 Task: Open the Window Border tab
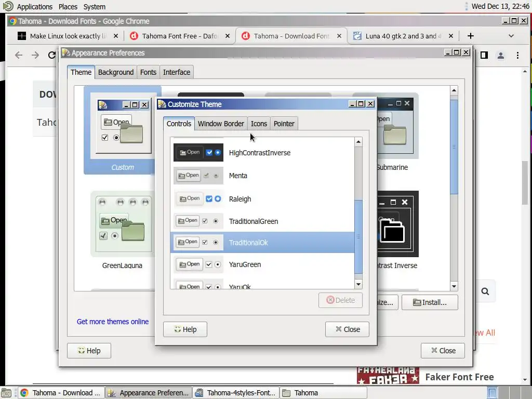pyautogui.click(x=221, y=124)
